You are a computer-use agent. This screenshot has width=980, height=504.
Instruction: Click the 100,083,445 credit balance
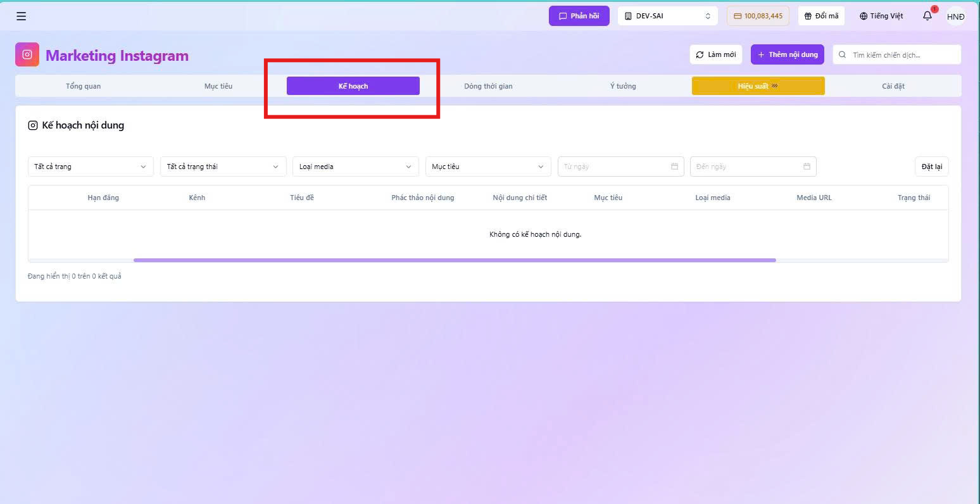click(x=758, y=16)
